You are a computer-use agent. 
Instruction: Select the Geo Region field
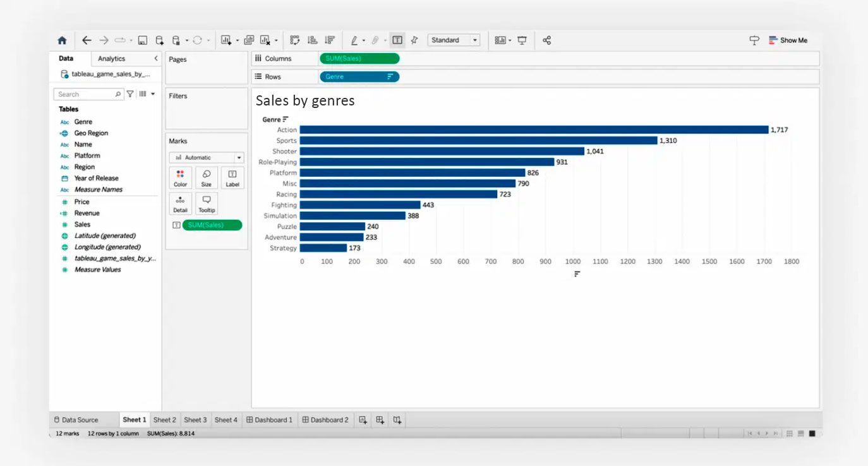[91, 133]
